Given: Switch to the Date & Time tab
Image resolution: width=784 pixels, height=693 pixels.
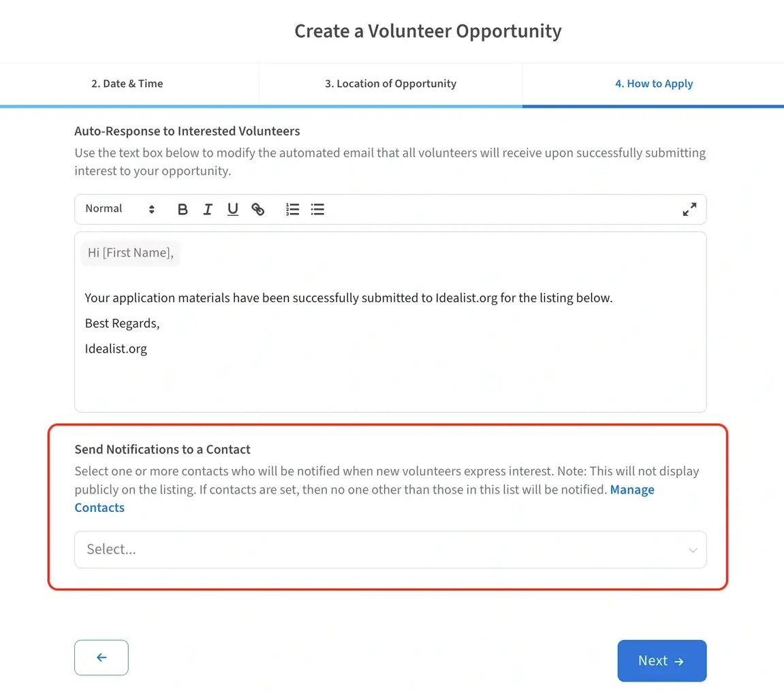Looking at the screenshot, I should (127, 83).
